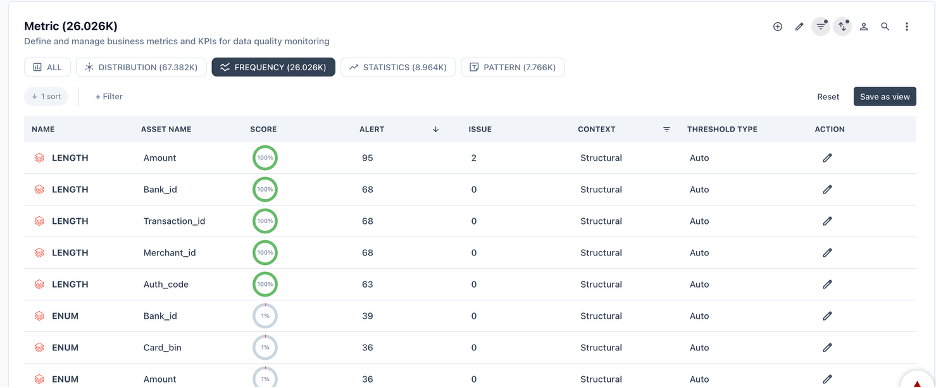The width and height of the screenshot is (936, 388).
Task: Click the + Filter button
Action: (109, 96)
